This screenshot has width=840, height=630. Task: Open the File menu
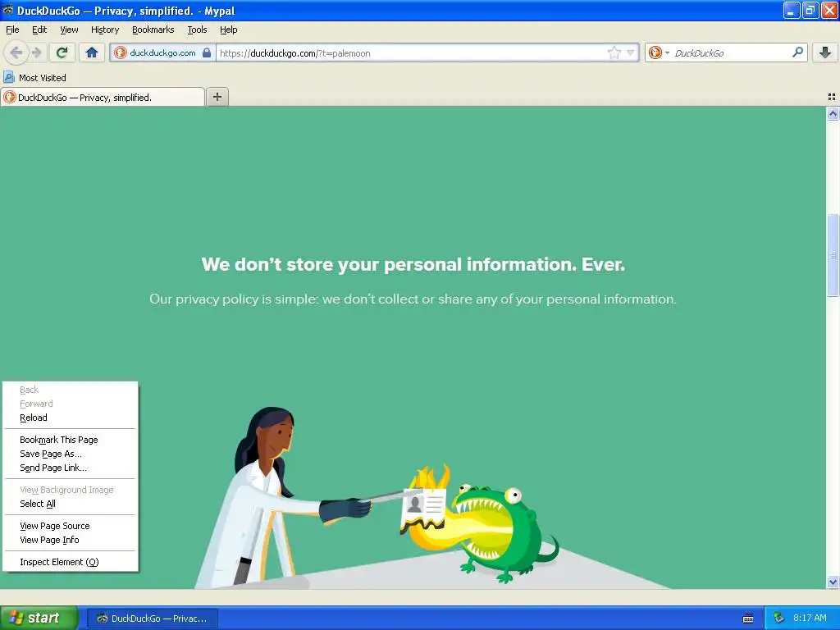pyautogui.click(x=12, y=30)
